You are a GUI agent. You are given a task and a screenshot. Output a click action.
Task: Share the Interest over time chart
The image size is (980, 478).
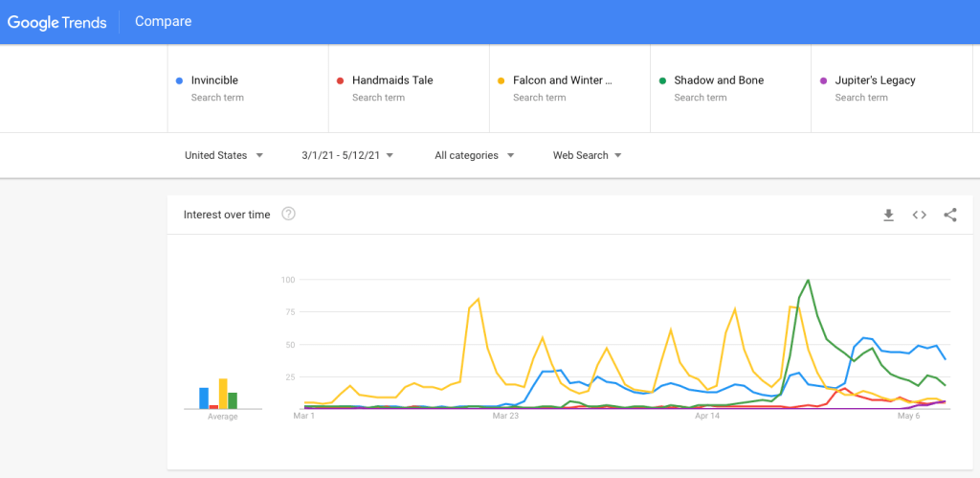click(x=950, y=215)
